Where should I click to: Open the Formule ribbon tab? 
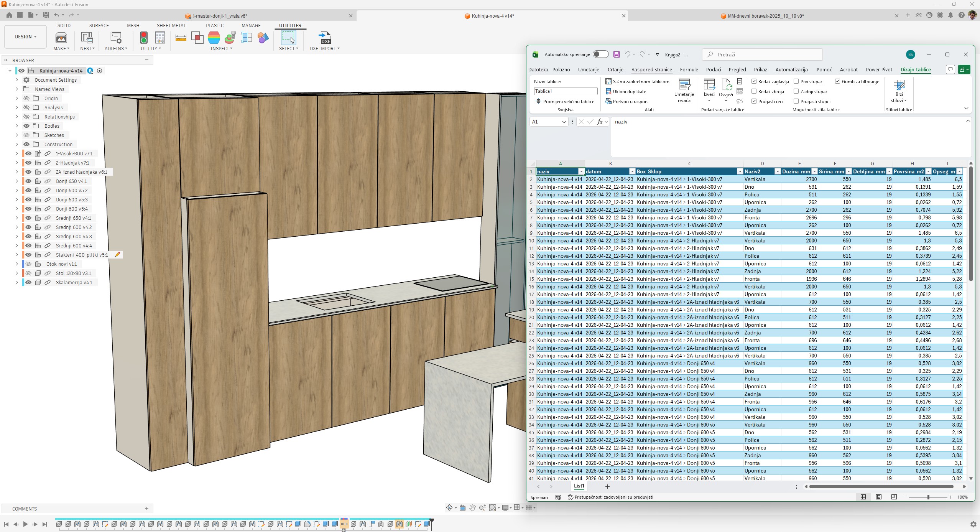tap(689, 70)
